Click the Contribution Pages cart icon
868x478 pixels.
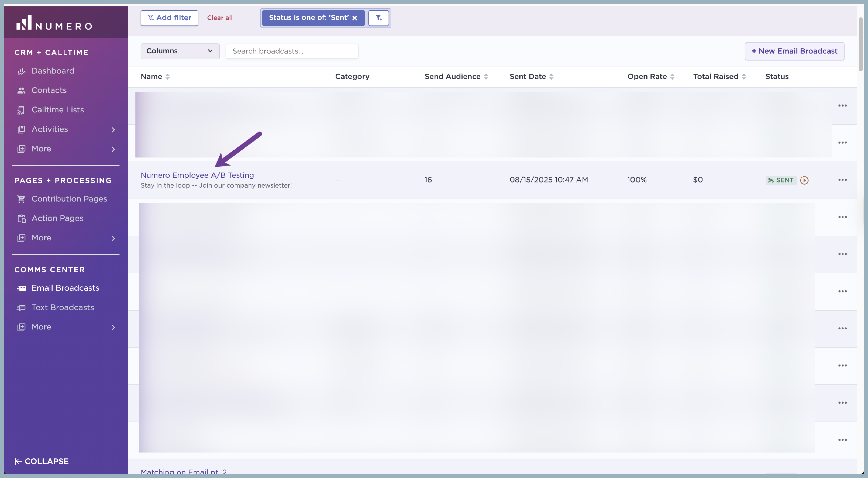coord(21,199)
